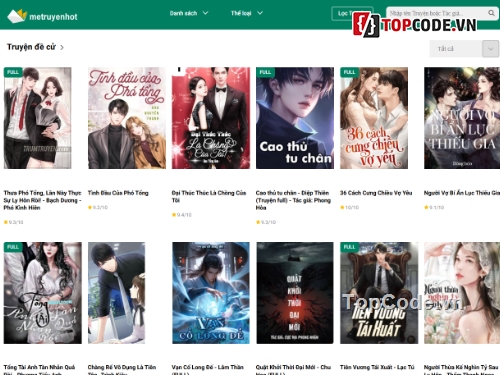The image size is (500, 375).
Task: Open Tiên Vương Tái Xuất cover image
Action: click(379, 293)
